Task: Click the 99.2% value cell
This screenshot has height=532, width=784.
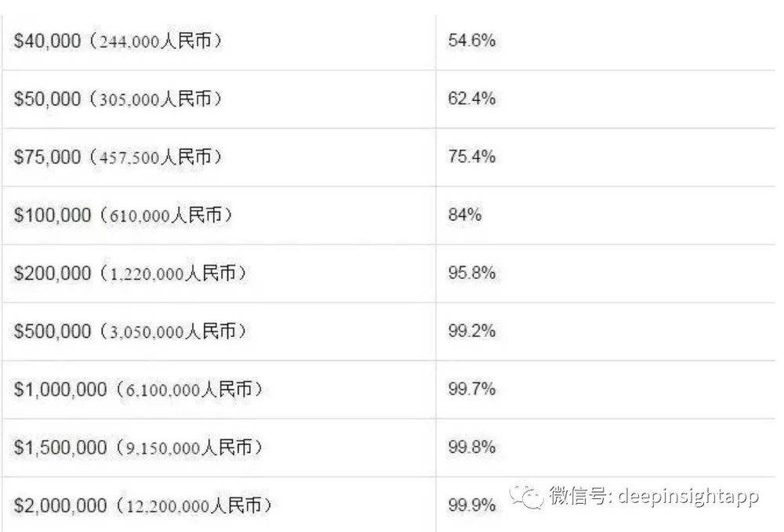Action: [471, 331]
